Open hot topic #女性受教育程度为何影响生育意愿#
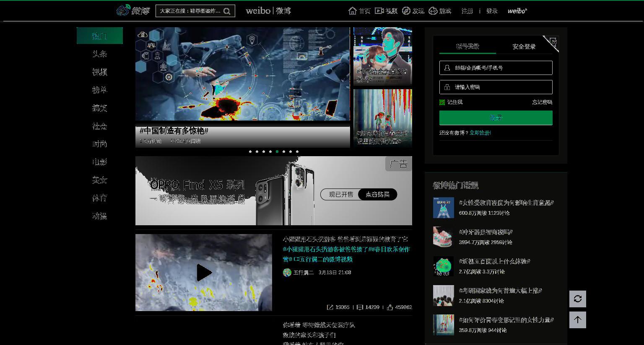644x345 pixels. [x=506, y=203]
